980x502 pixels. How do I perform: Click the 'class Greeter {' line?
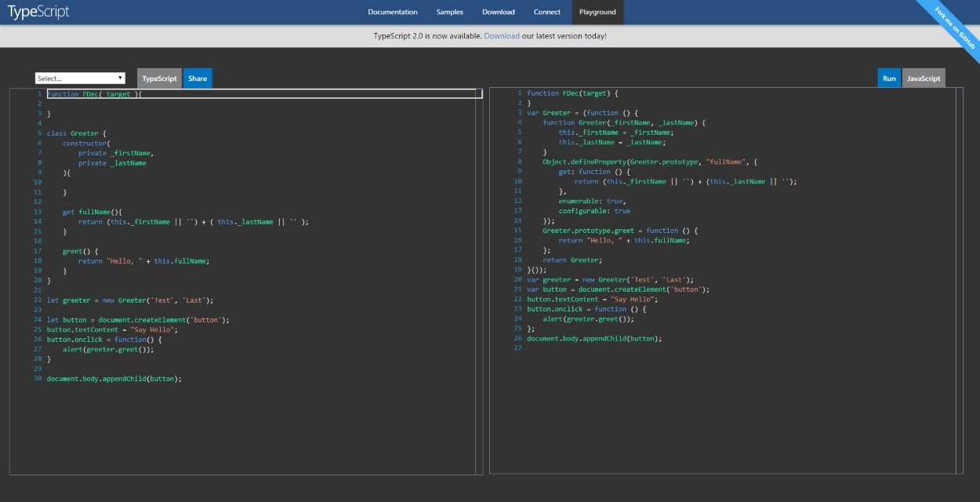click(77, 133)
